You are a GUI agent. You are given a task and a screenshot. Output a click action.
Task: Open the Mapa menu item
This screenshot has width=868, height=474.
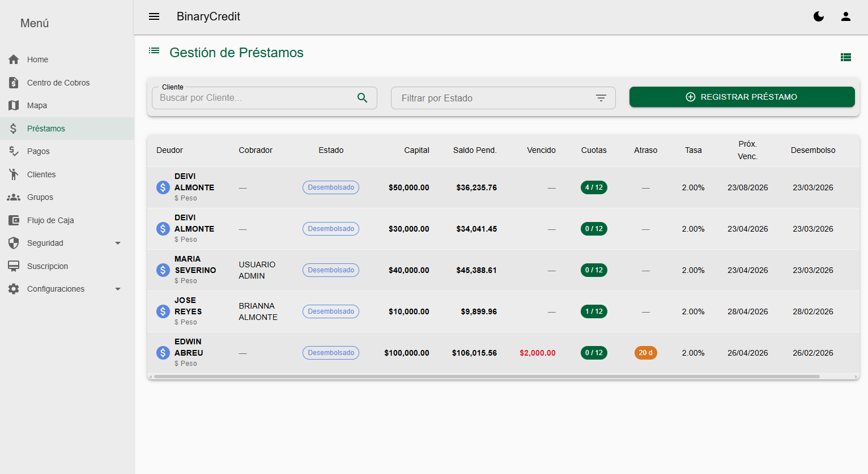[67, 105]
